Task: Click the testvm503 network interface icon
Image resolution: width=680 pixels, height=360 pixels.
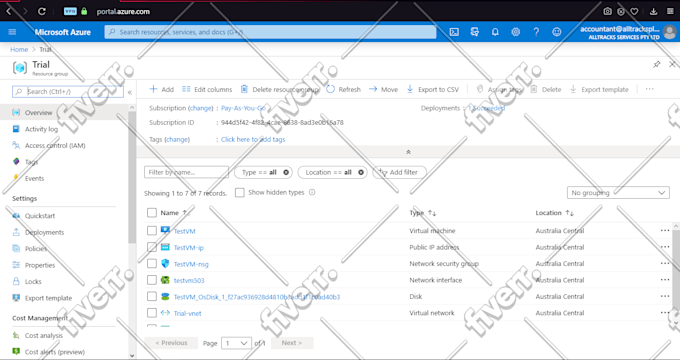Action: click(165, 280)
